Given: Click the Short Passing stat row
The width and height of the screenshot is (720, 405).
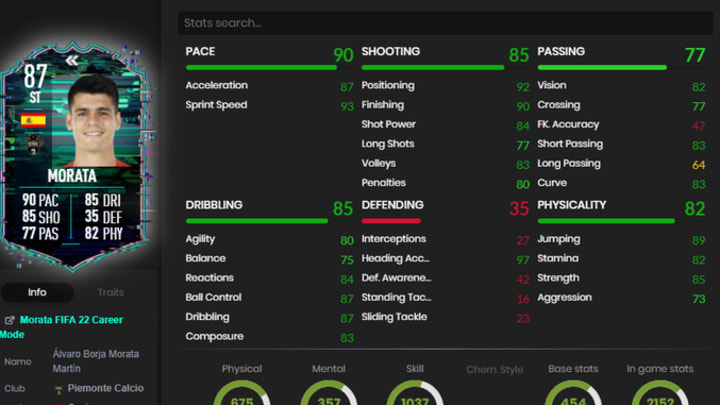Looking at the screenshot, I should pyautogui.click(x=621, y=144).
